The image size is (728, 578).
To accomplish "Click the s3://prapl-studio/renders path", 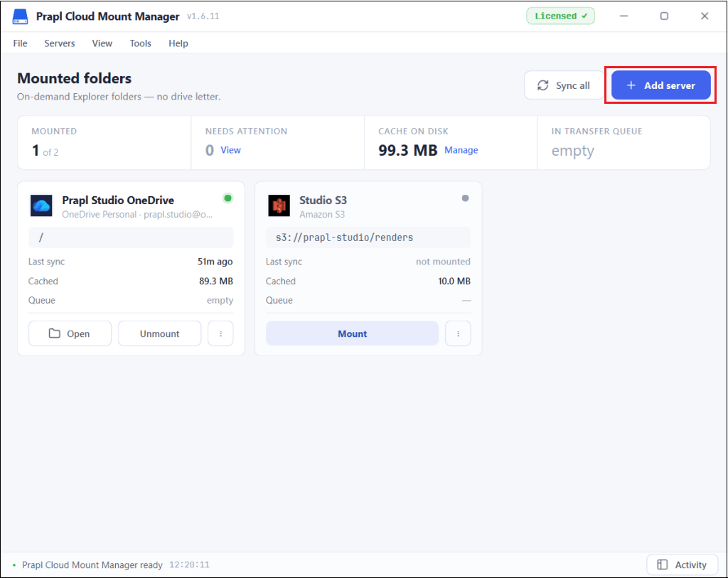I will (x=368, y=237).
